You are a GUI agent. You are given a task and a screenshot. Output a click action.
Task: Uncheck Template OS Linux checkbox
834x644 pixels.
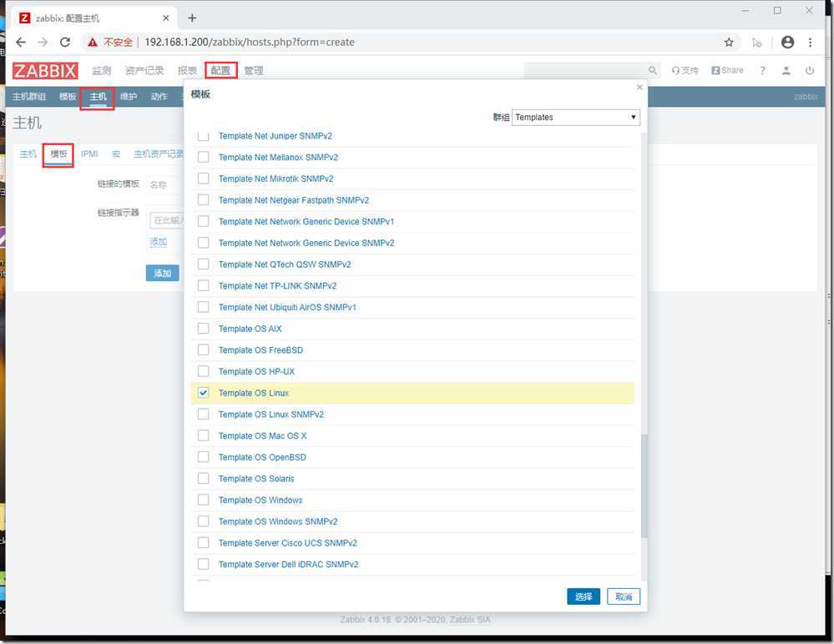(x=203, y=393)
